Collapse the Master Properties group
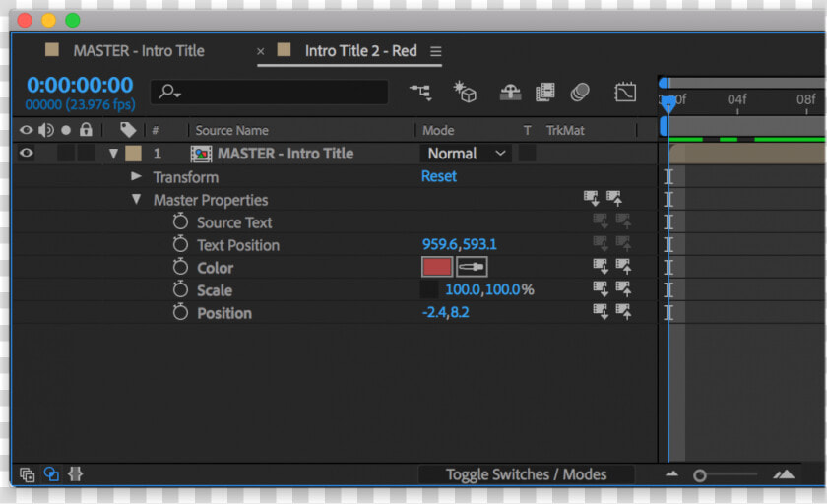Image resolution: width=827 pixels, height=504 pixels. point(136,199)
